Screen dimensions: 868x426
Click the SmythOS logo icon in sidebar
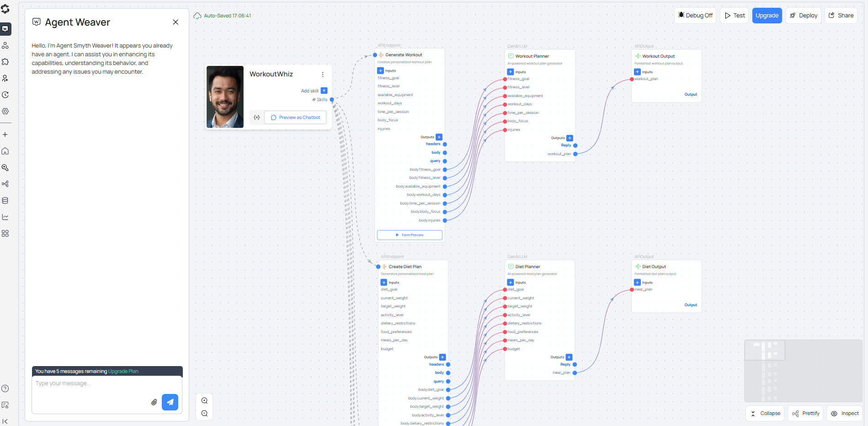(5, 9)
